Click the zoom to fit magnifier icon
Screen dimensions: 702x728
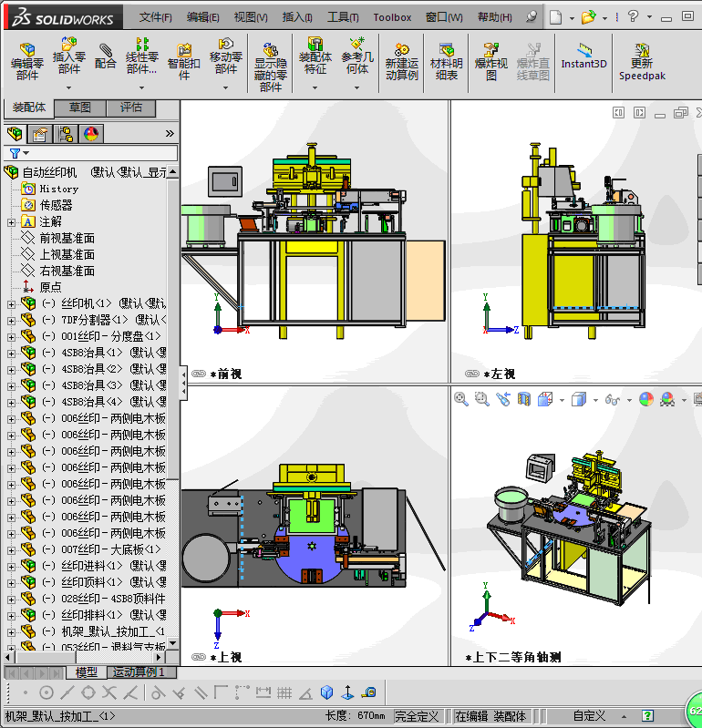(461, 399)
